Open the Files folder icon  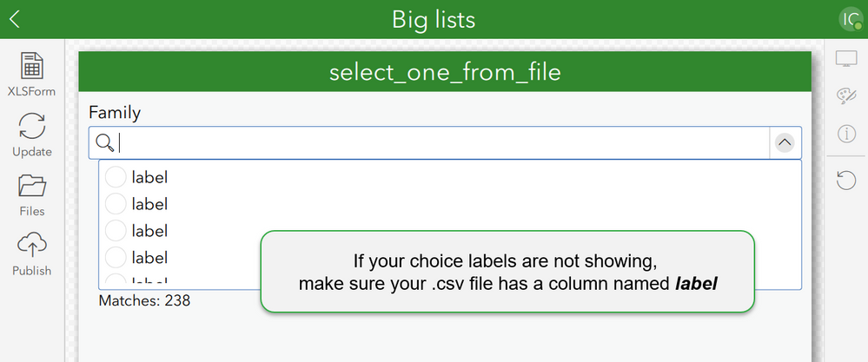coord(31,186)
